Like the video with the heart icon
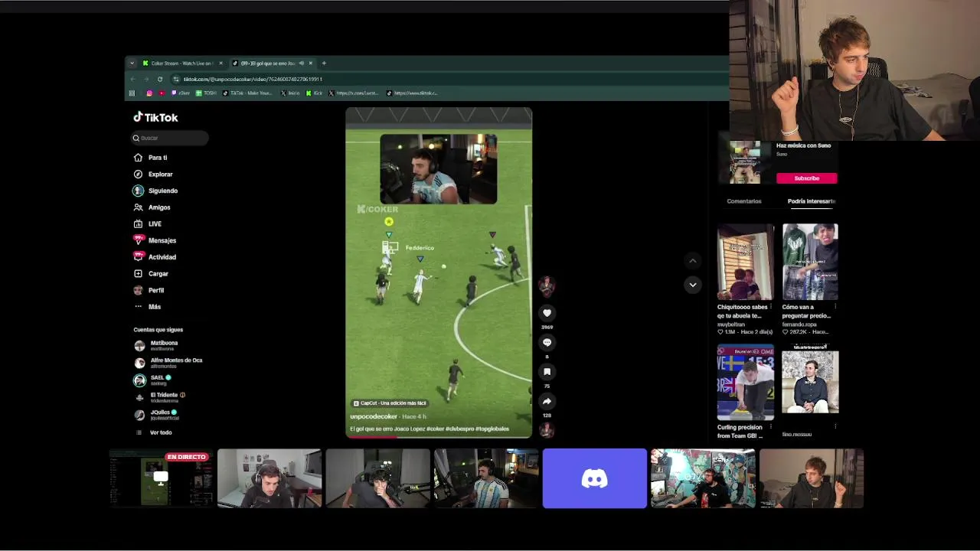Image resolution: width=980 pixels, height=551 pixels. pyautogui.click(x=547, y=313)
